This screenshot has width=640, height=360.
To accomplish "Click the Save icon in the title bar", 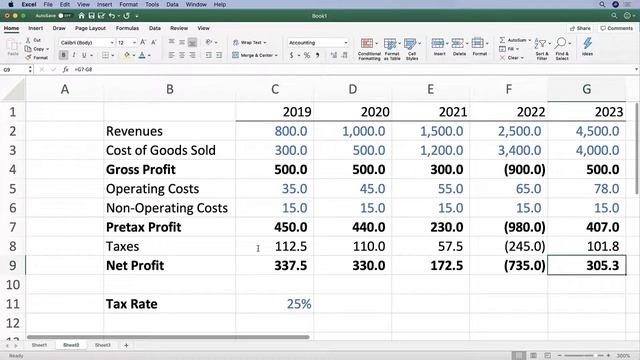I will (x=91, y=16).
